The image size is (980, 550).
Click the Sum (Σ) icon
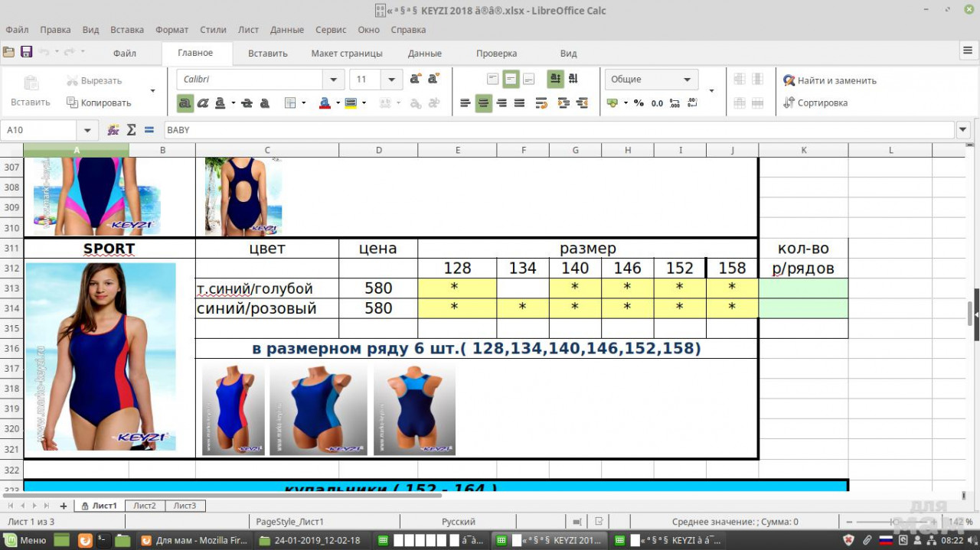(131, 130)
